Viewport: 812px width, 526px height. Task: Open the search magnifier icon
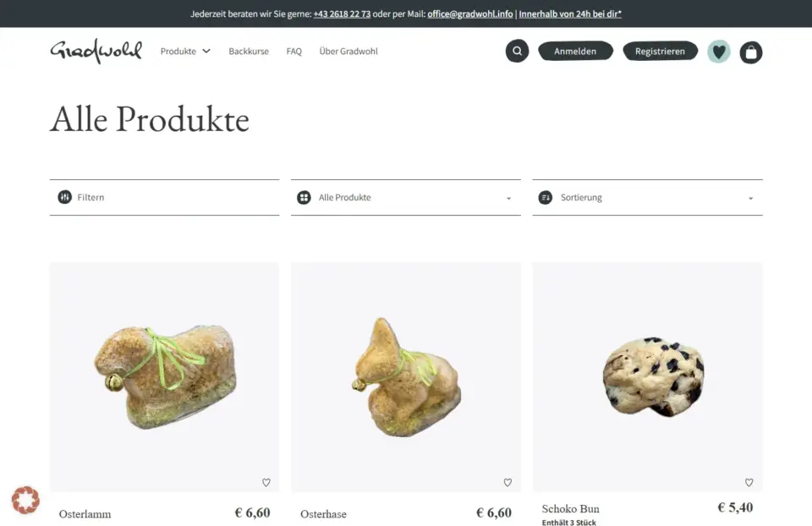click(517, 52)
